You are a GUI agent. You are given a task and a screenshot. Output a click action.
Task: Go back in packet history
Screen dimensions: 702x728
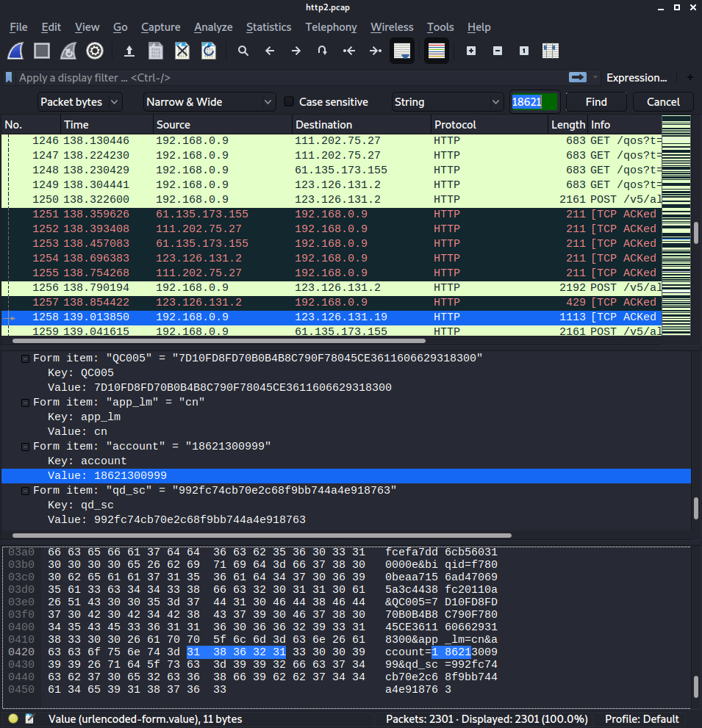tap(270, 51)
